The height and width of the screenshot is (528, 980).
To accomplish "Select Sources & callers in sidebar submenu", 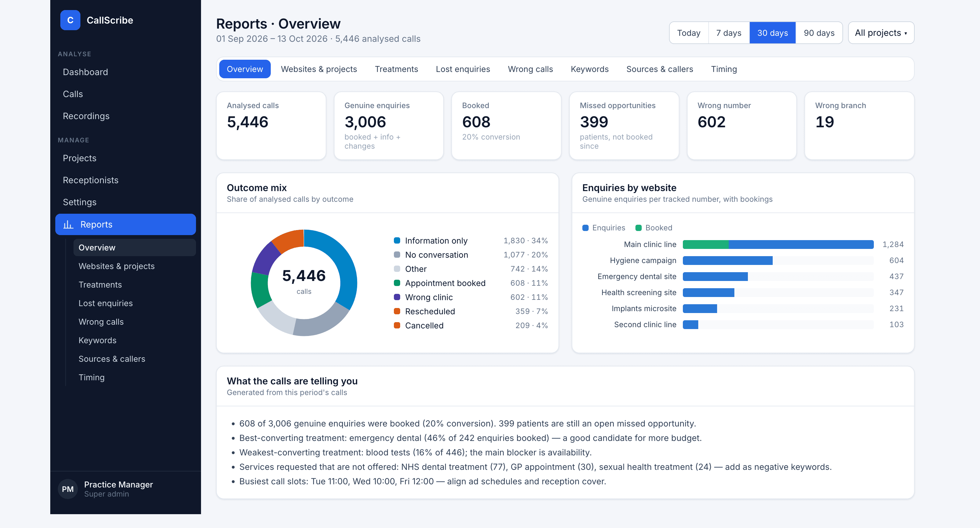I will (134, 359).
